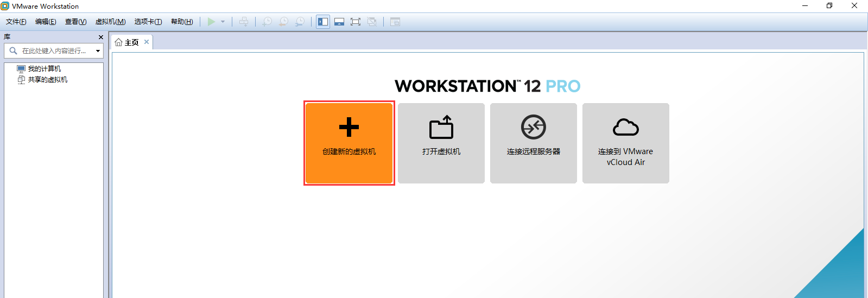
Task: Open the 帮助(H) menu
Action: coord(182,22)
